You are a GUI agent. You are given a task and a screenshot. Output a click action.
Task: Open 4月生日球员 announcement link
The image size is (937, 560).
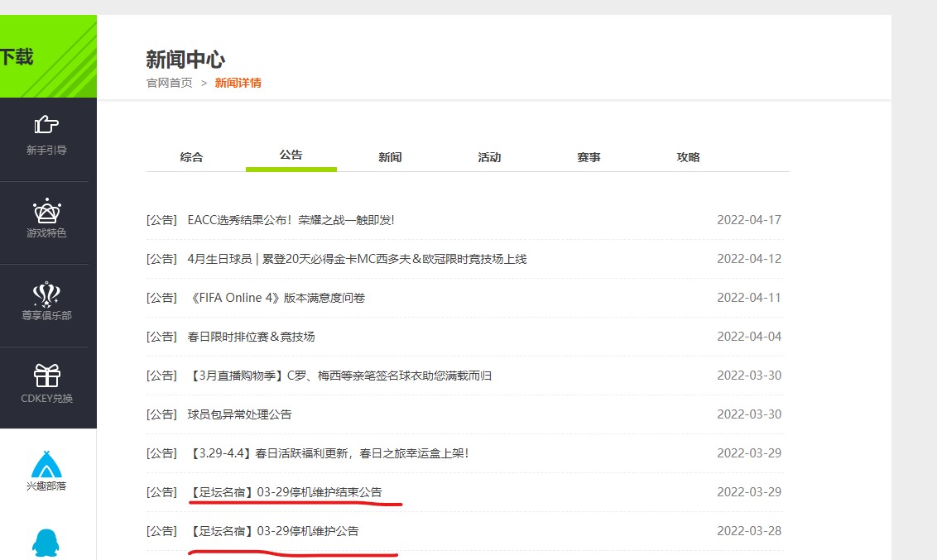point(357,259)
